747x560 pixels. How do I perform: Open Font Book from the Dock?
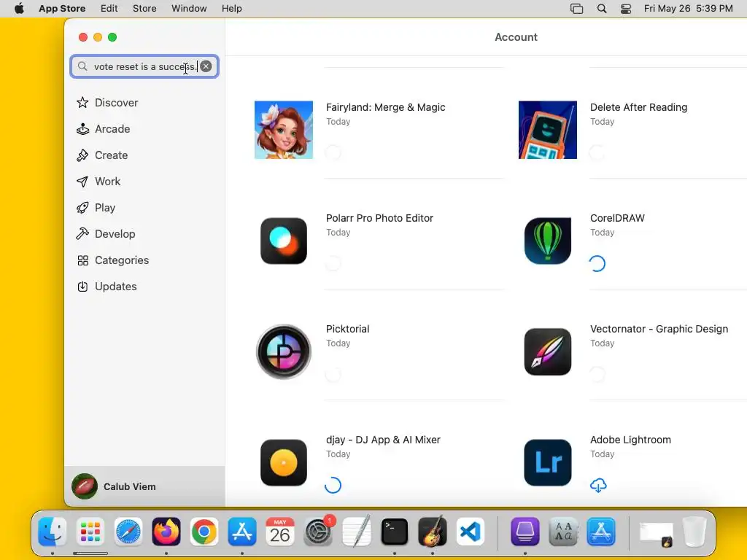click(x=563, y=532)
